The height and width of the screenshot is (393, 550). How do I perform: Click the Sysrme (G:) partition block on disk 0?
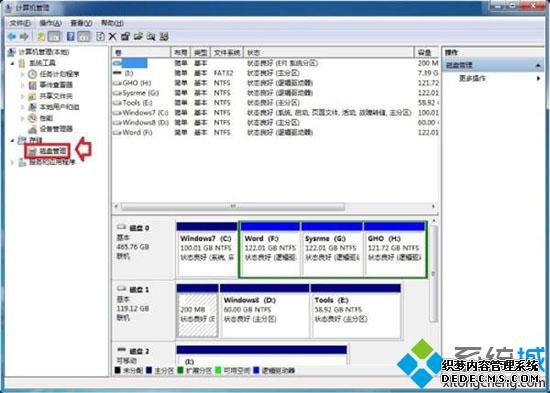pyautogui.click(x=332, y=249)
